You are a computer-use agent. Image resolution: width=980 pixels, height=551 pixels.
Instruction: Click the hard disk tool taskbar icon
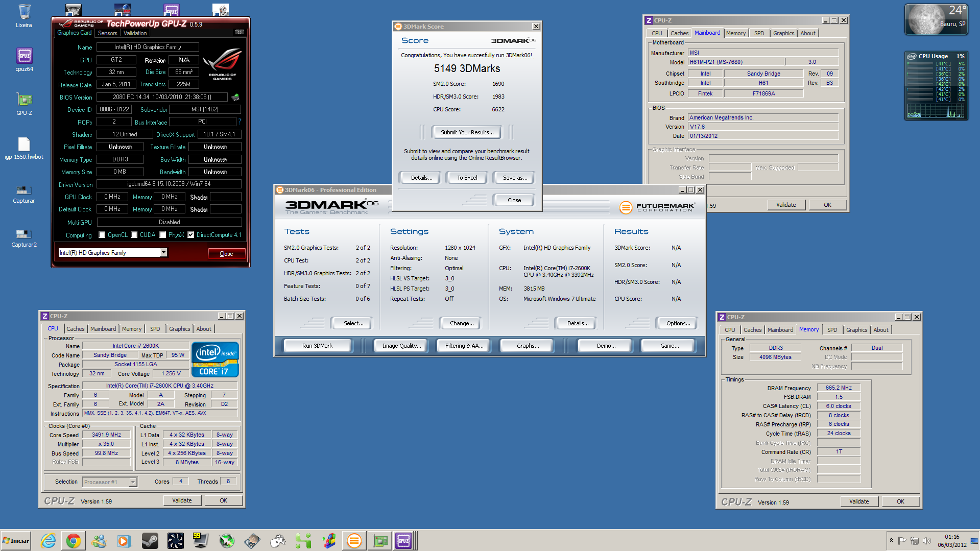(252, 541)
